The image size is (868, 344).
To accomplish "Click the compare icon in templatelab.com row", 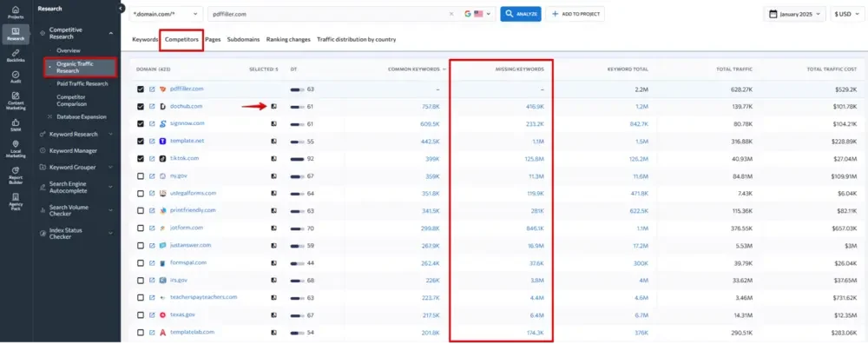I will [273, 333].
